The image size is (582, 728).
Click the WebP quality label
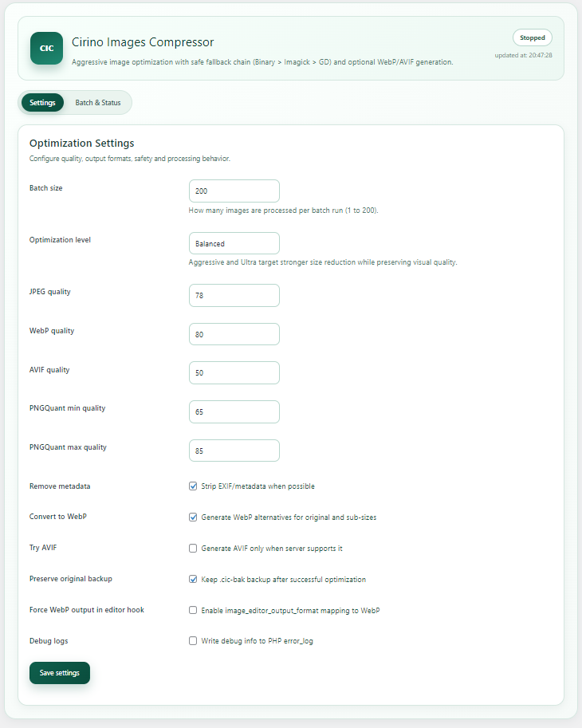52,331
